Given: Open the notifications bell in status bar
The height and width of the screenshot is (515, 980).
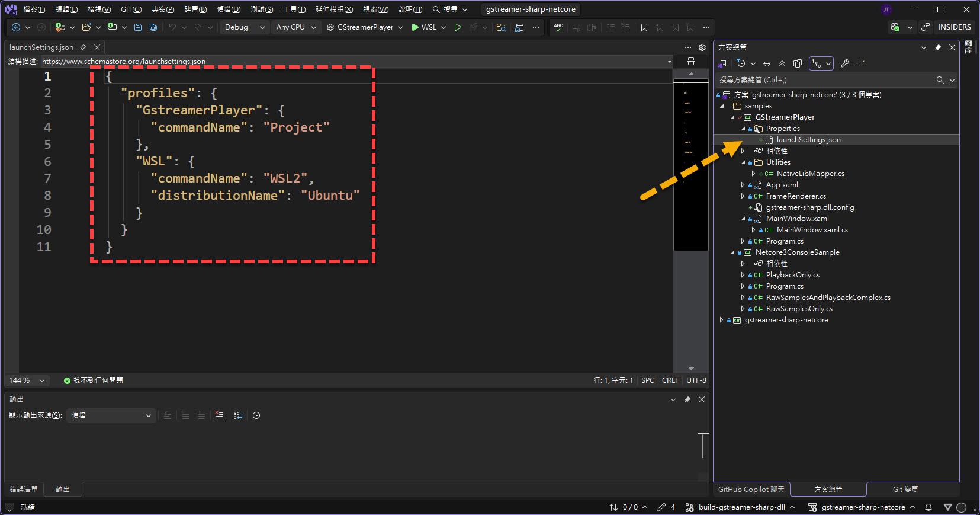Looking at the screenshot, I should pyautogui.click(x=928, y=507).
